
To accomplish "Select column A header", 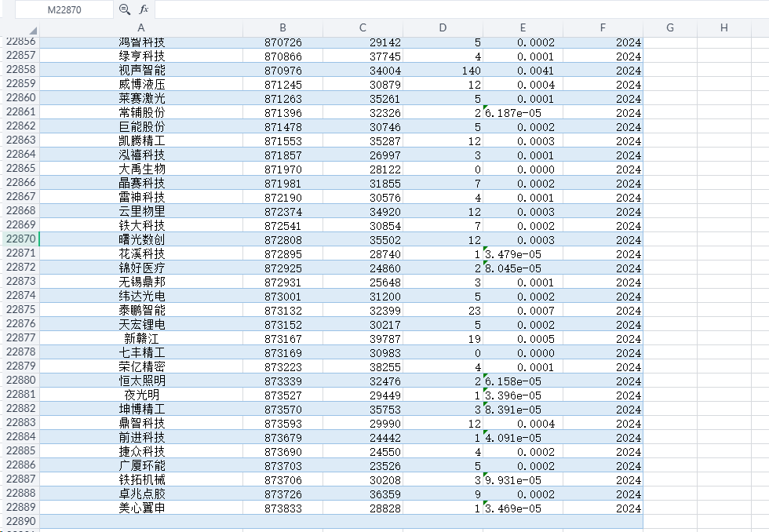I will click(x=141, y=28).
